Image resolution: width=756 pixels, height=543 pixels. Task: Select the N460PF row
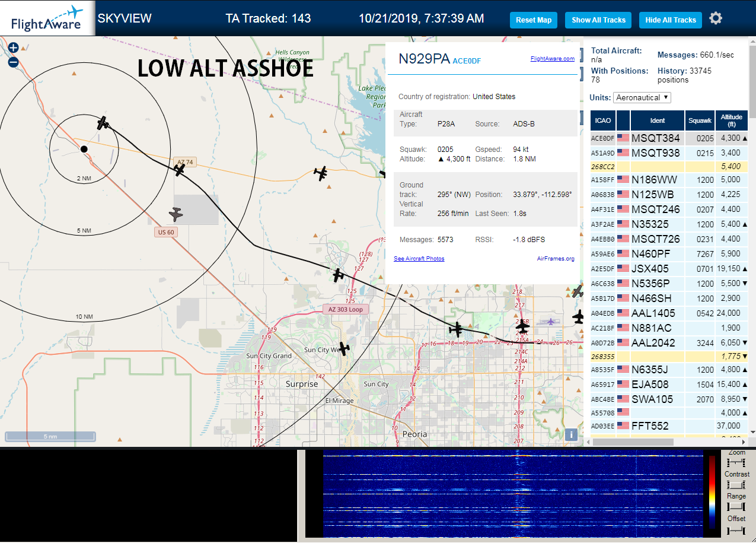(x=669, y=254)
